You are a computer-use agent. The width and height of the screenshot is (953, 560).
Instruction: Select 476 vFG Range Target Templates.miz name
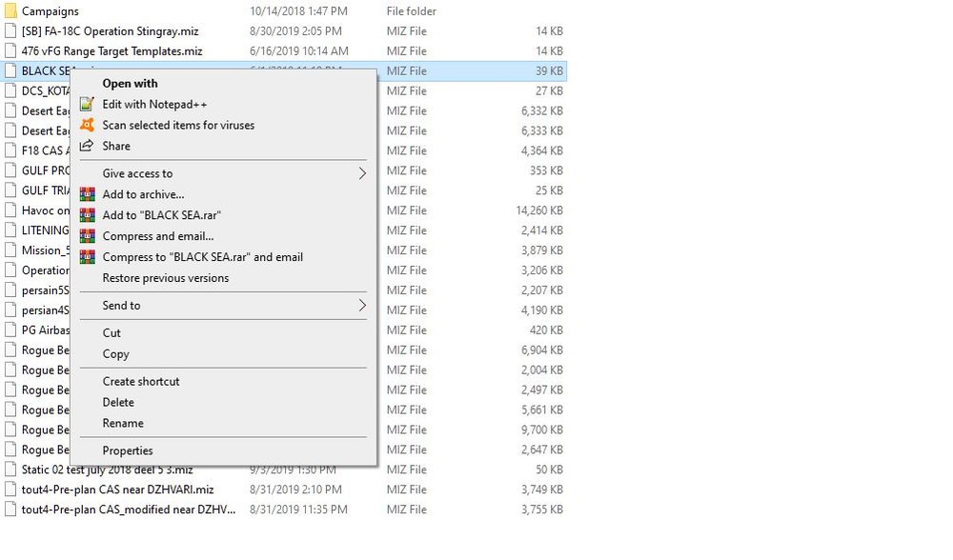(x=112, y=51)
